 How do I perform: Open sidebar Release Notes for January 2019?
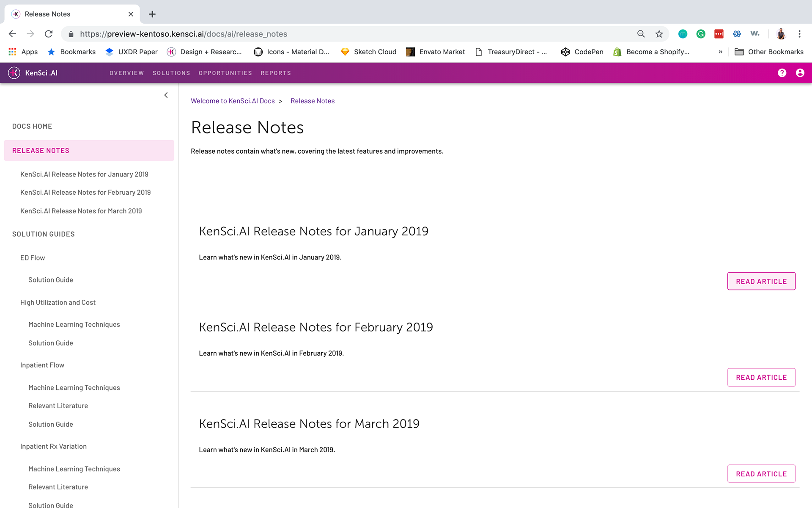tap(84, 174)
